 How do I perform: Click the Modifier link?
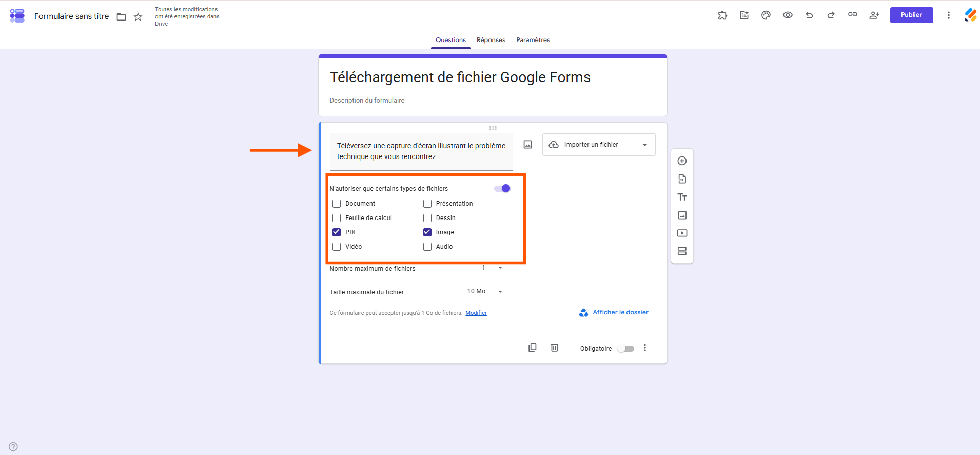[476, 313]
